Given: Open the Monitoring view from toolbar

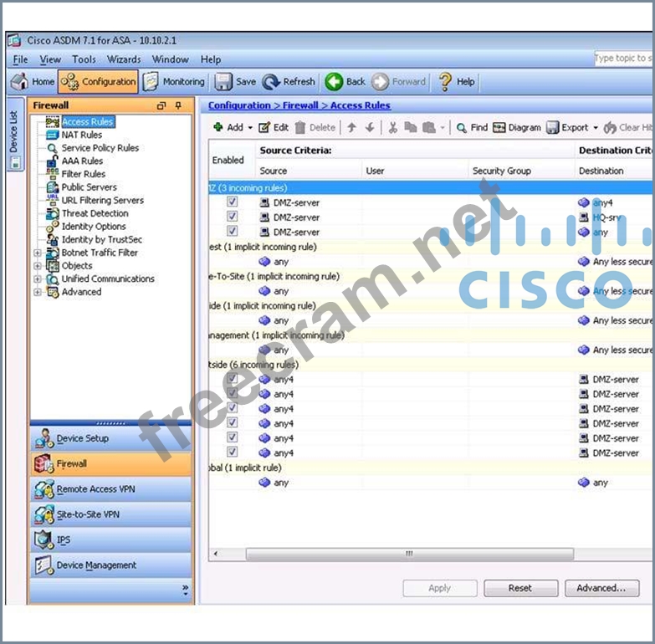Looking at the screenshot, I should [x=151, y=82].
